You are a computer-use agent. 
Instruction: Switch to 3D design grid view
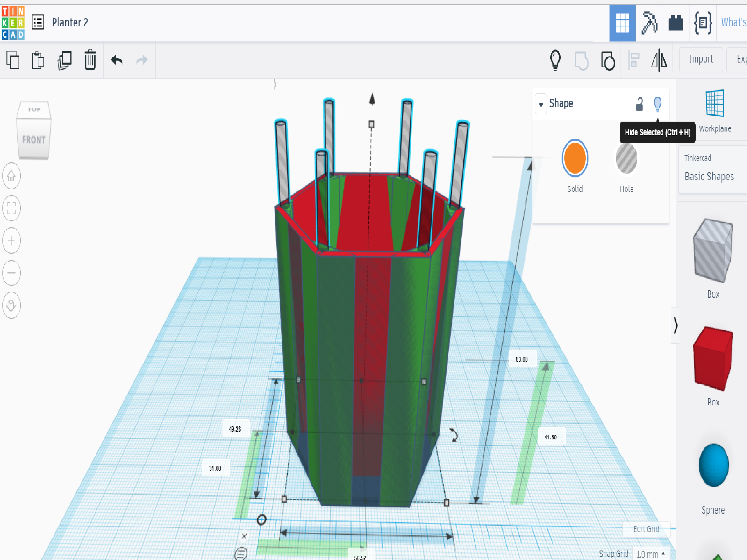pos(622,23)
